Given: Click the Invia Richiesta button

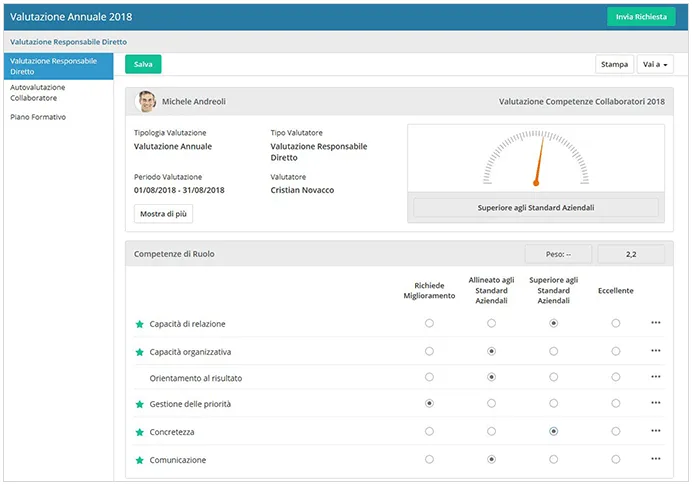Looking at the screenshot, I should click(x=641, y=17).
